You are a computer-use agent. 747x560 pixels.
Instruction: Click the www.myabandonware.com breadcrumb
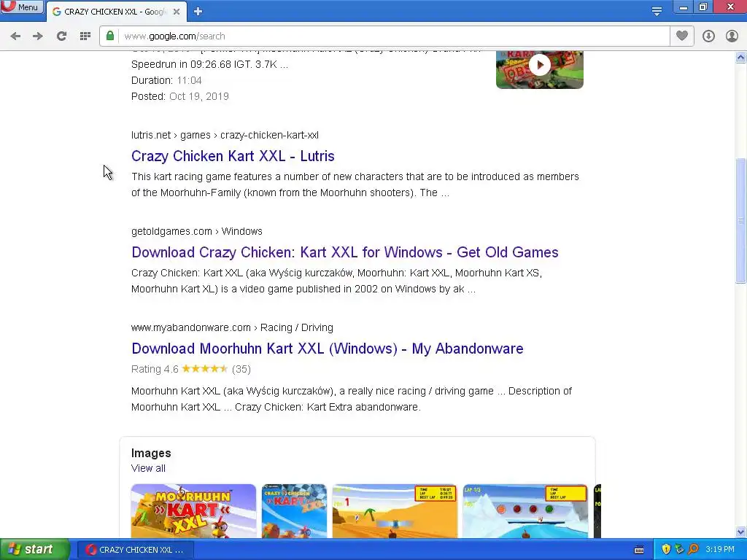pyautogui.click(x=233, y=327)
